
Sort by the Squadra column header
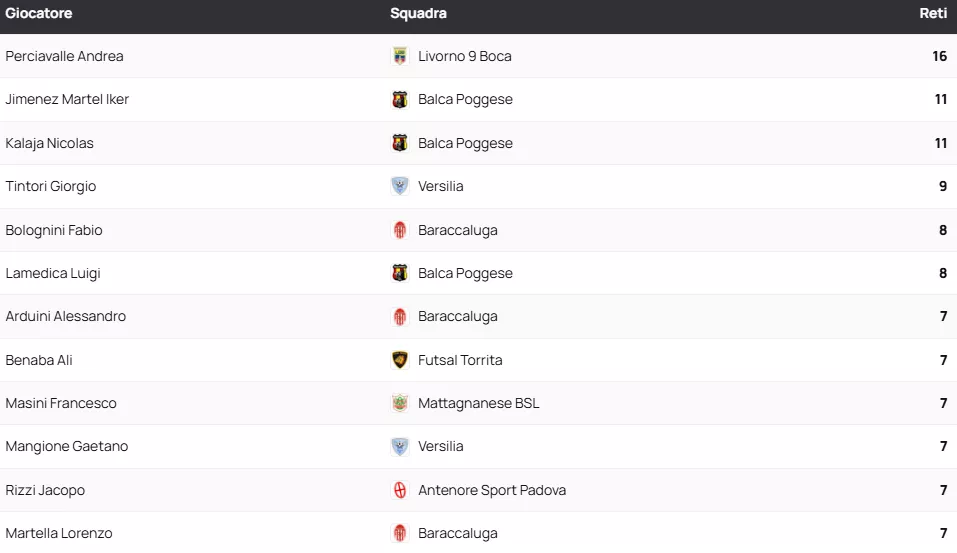(418, 14)
